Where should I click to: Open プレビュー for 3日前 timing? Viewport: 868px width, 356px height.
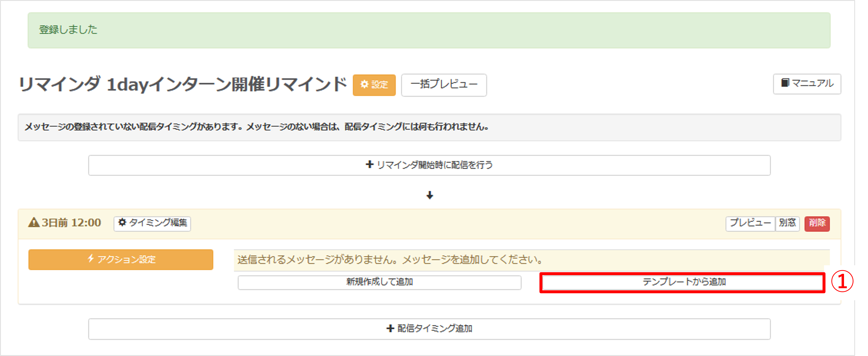tap(750, 224)
